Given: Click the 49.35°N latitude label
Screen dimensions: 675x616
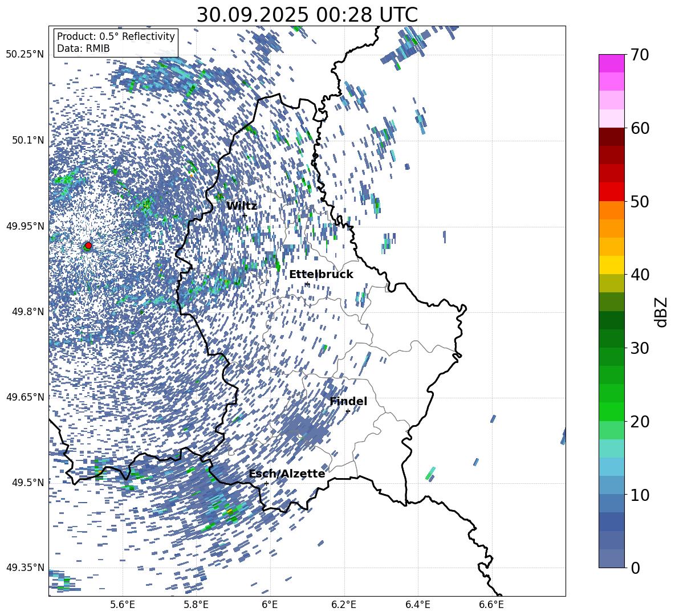Looking at the screenshot, I should 25,568.
